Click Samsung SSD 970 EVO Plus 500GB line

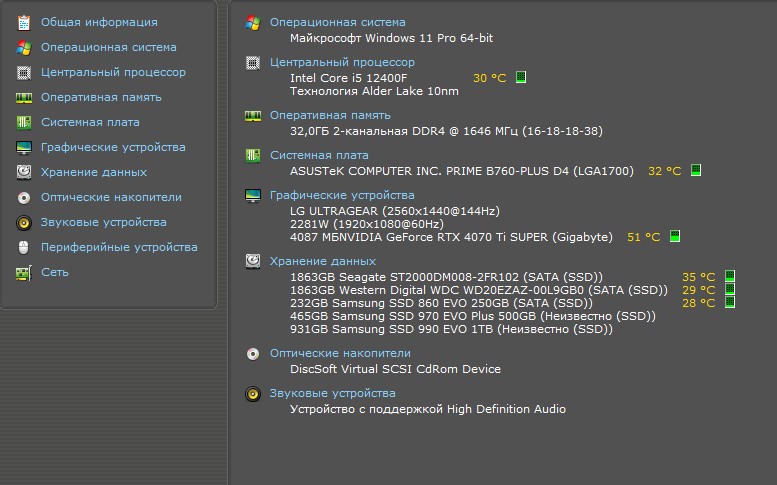pos(473,316)
